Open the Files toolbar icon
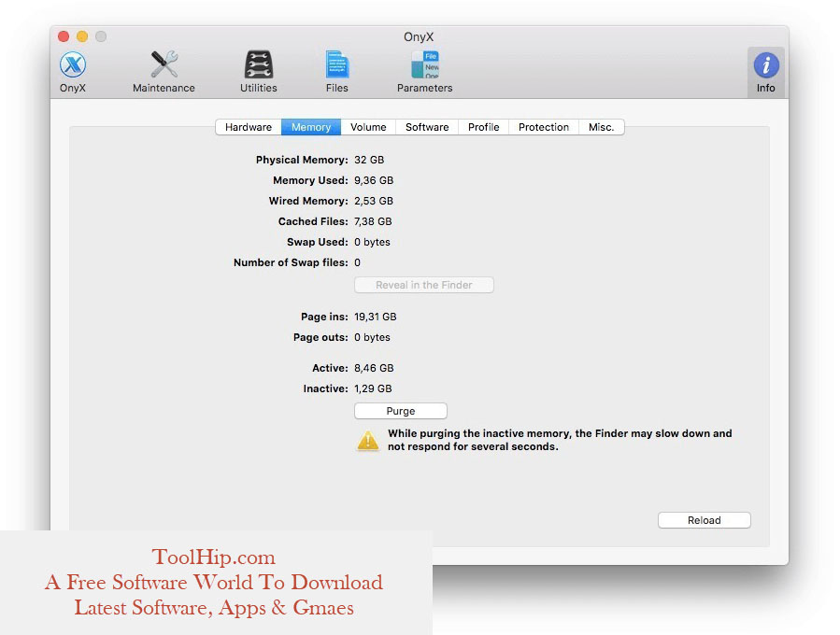This screenshot has width=840, height=635. coord(337,72)
